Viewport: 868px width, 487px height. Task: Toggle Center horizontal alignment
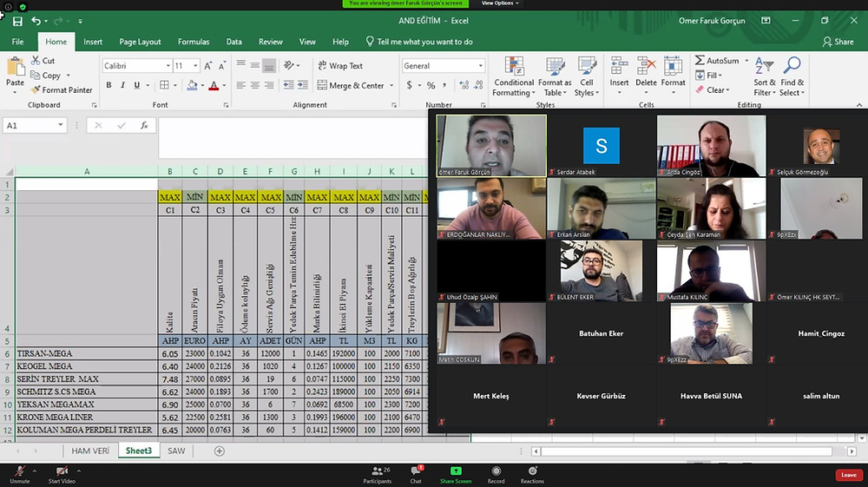coord(254,85)
